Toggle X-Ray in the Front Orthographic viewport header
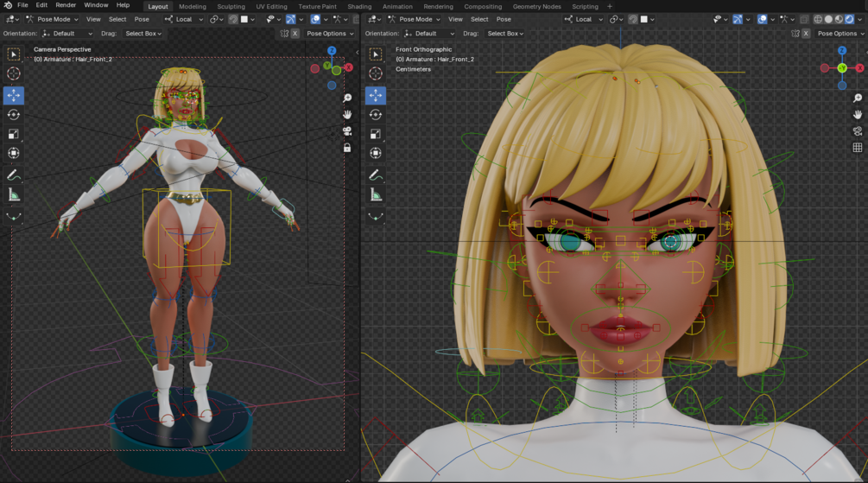The height and width of the screenshot is (483, 868). [x=804, y=19]
